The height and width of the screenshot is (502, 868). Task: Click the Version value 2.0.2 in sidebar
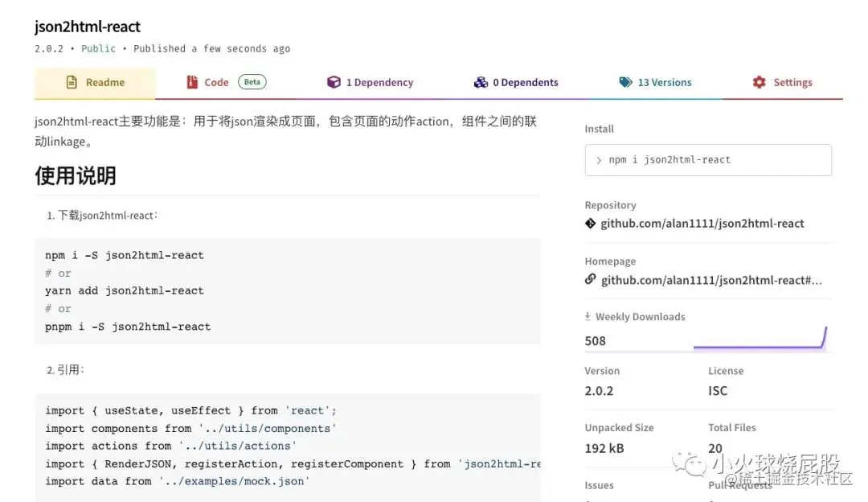[x=599, y=391]
